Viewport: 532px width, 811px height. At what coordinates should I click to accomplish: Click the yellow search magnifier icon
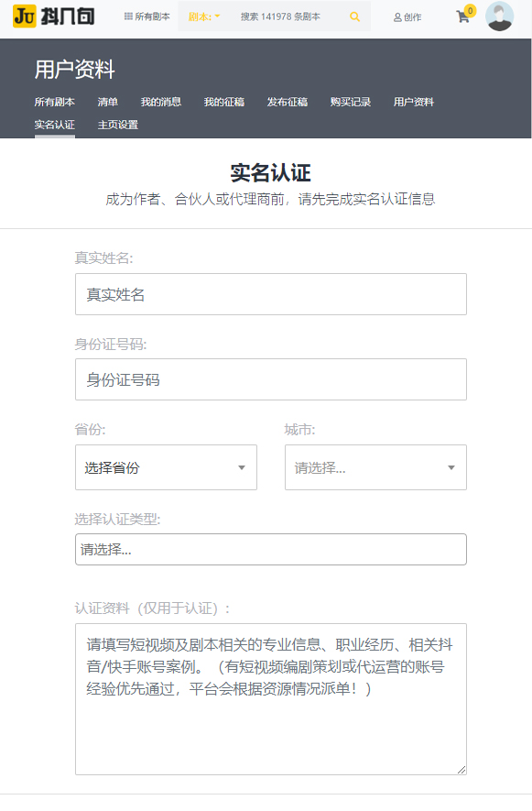(354, 16)
